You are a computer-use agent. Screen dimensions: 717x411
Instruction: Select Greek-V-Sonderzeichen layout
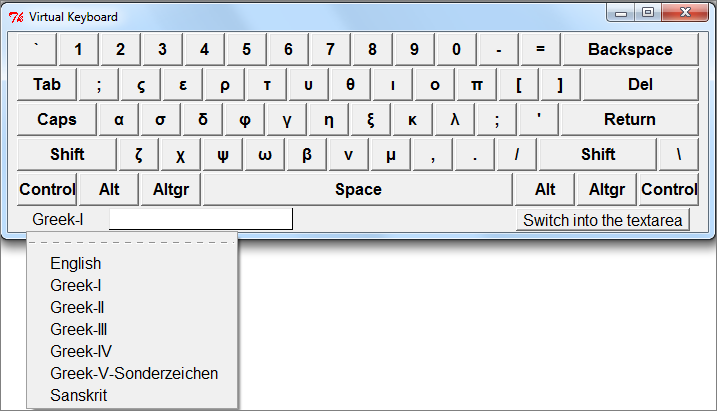tap(134, 373)
